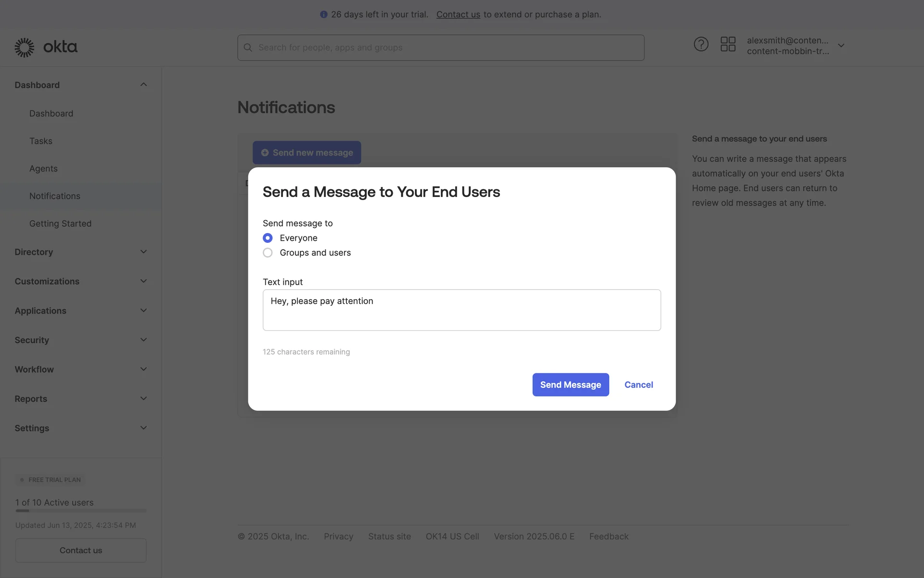Open Getting Started in the sidebar
The height and width of the screenshot is (578, 924).
60,223
